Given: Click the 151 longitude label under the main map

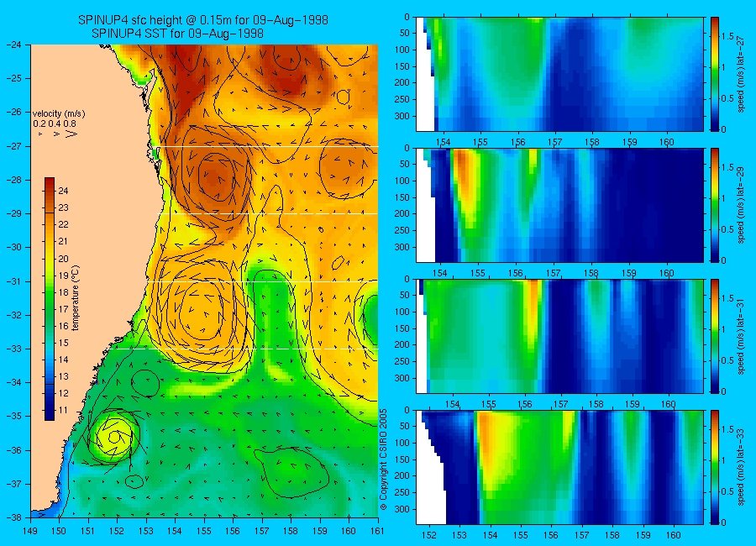Looking at the screenshot, I should (89, 531).
